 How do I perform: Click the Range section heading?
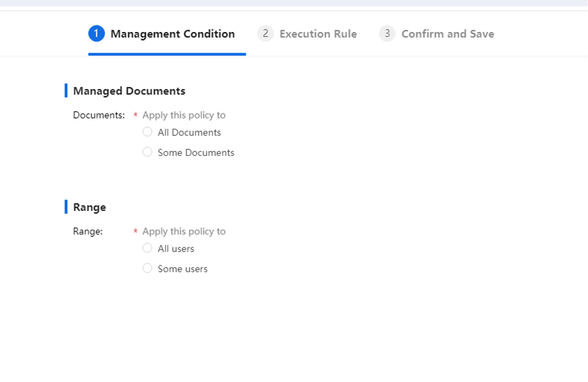click(x=89, y=207)
